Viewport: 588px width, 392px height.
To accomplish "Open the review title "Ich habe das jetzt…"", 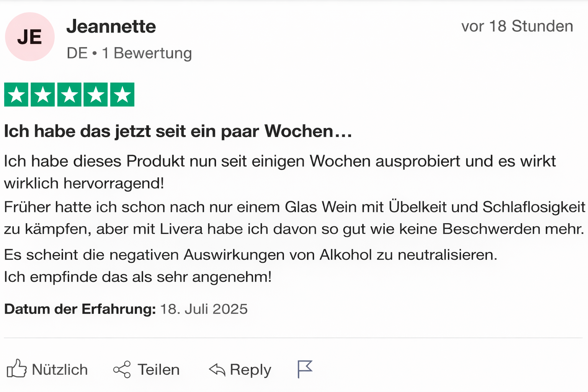I will pyautogui.click(x=178, y=131).
